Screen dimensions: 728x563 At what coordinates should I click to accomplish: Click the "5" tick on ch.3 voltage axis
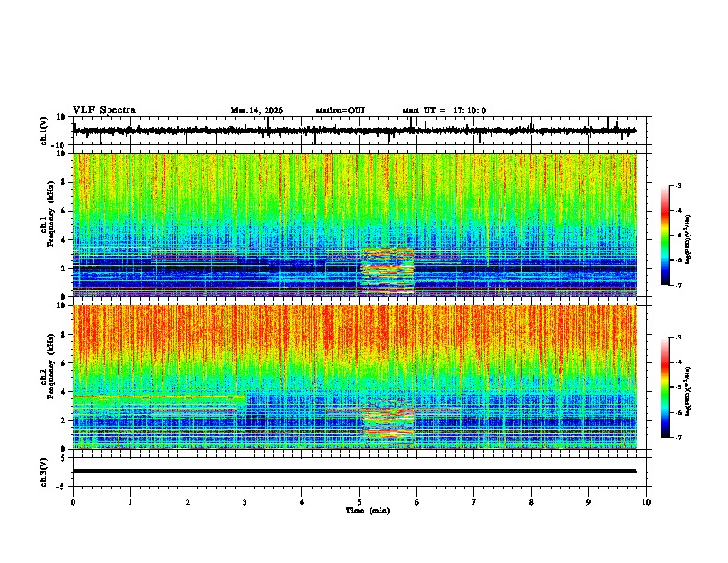click(x=63, y=458)
